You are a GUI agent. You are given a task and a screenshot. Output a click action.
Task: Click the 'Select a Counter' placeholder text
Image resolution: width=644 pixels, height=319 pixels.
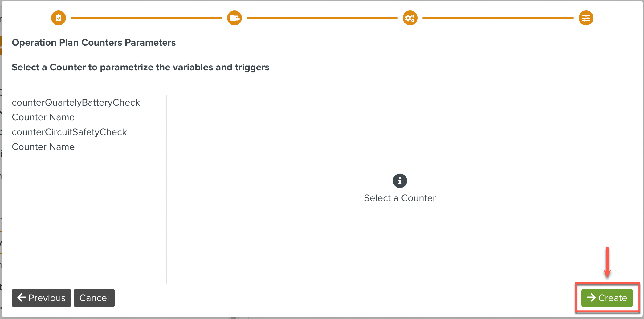tap(400, 198)
